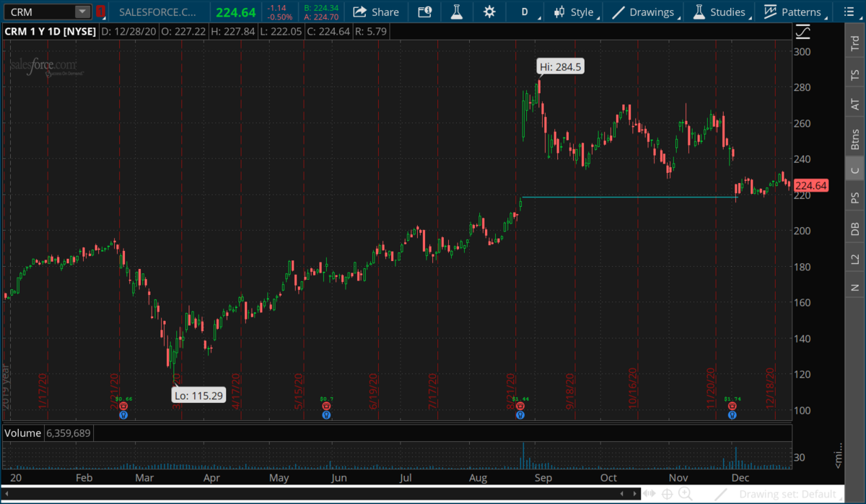Select the C sidebar tab
The width and height of the screenshot is (866, 504).
(855, 170)
